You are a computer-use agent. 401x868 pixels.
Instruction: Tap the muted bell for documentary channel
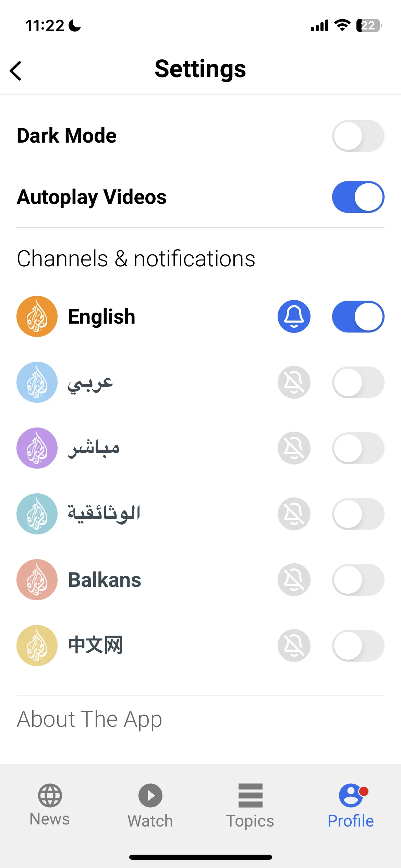tap(294, 514)
